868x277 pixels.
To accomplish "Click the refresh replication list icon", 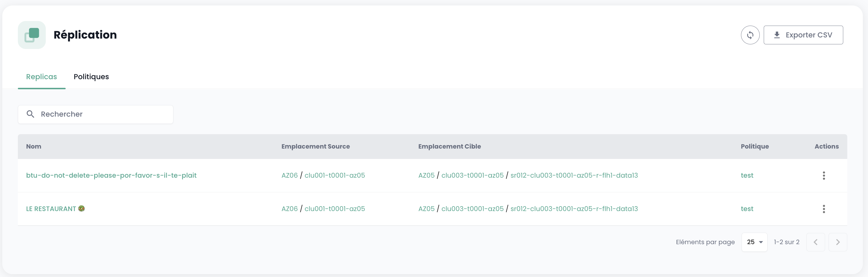I will [x=750, y=35].
